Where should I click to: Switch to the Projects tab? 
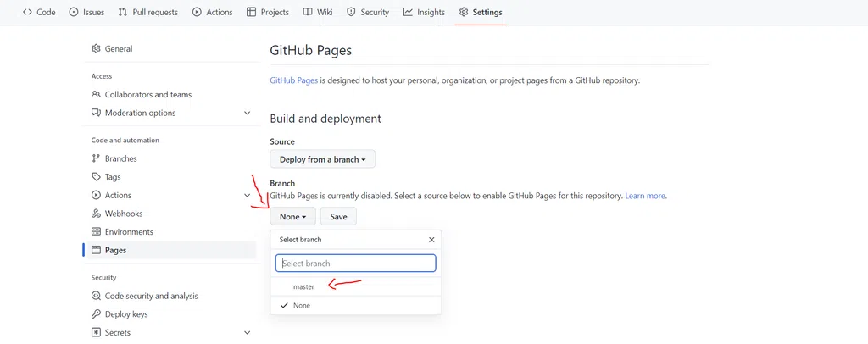click(x=268, y=12)
